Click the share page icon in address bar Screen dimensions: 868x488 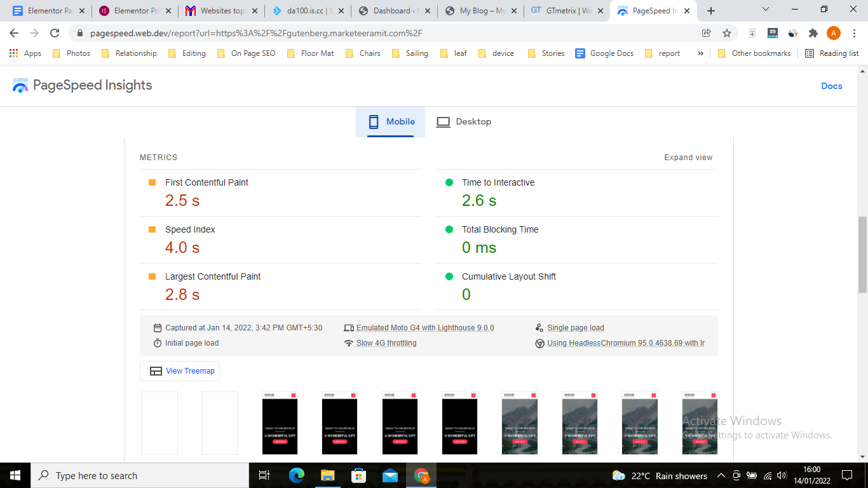tap(707, 33)
